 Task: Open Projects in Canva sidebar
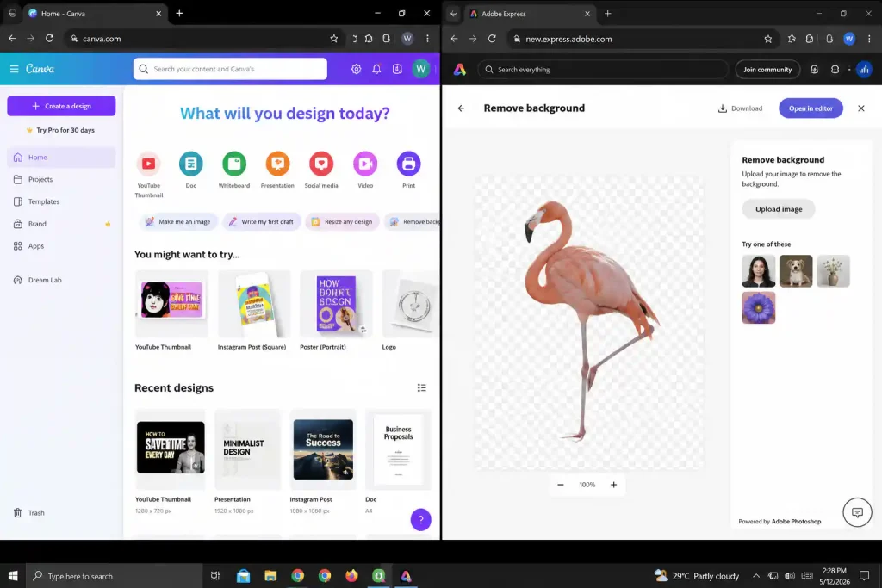point(61,179)
